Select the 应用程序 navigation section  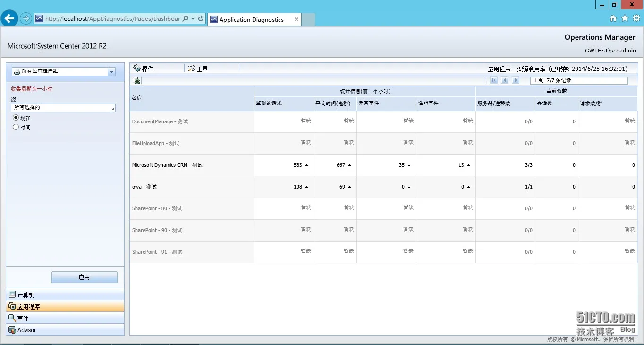click(65, 306)
